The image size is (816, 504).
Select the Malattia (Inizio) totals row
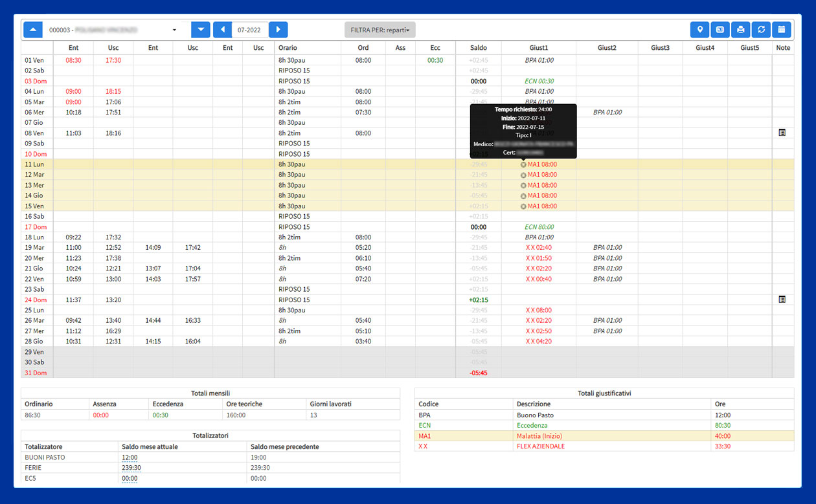604,436
